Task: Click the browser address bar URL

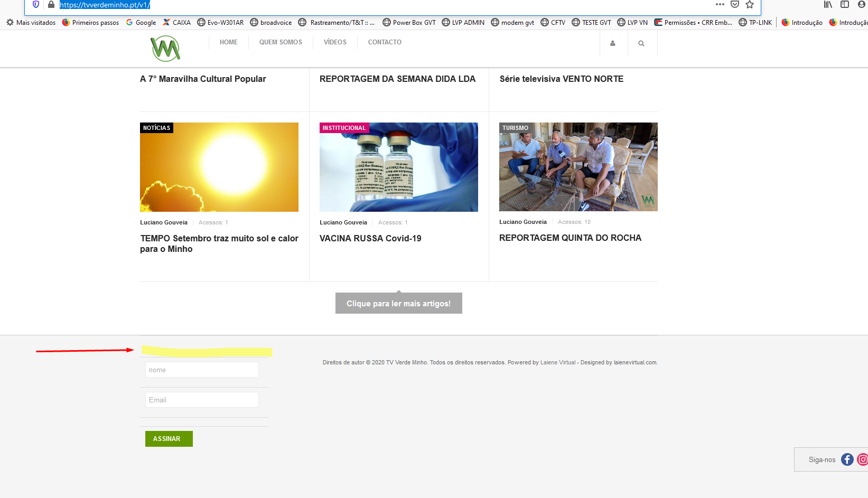Action: coord(105,5)
